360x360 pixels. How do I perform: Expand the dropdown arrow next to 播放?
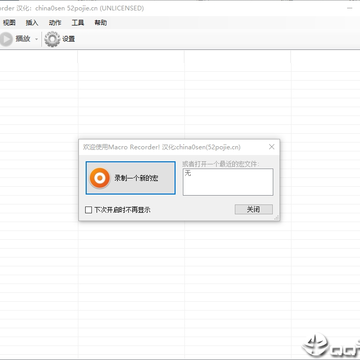36,39
